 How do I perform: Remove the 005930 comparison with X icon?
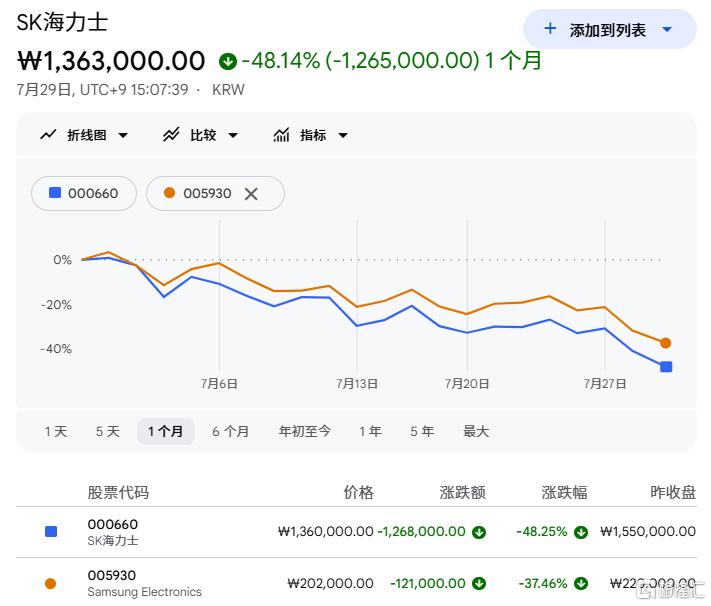click(x=251, y=194)
